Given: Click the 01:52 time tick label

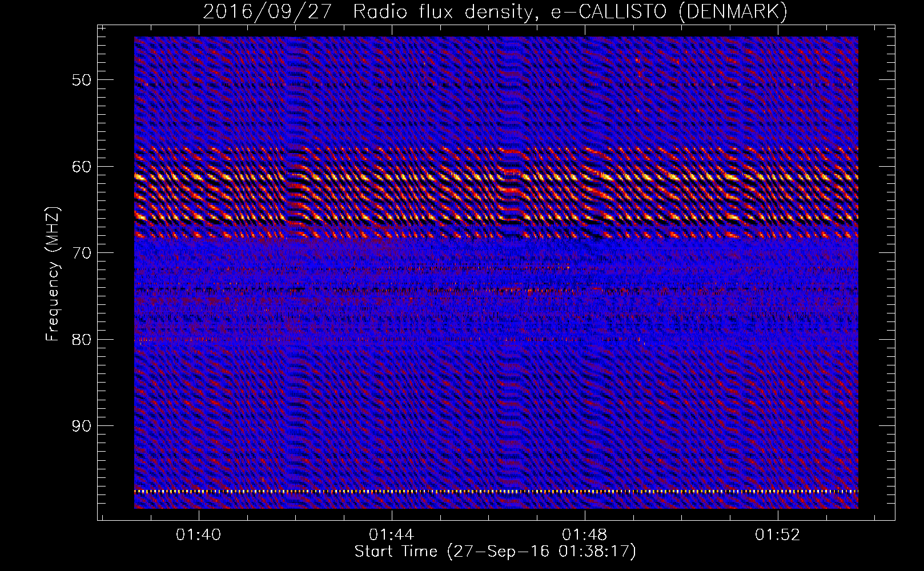Looking at the screenshot, I should click(778, 535).
